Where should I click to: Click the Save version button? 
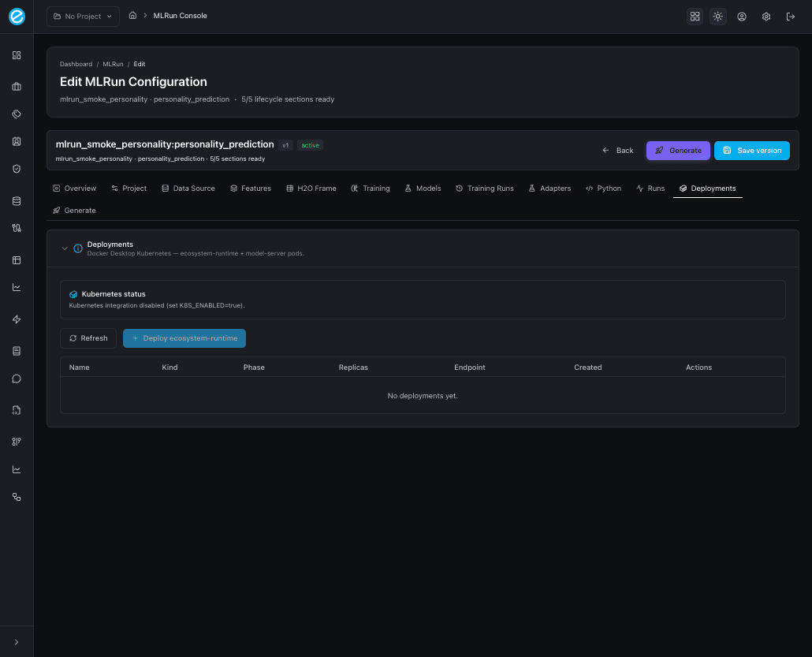tap(751, 150)
